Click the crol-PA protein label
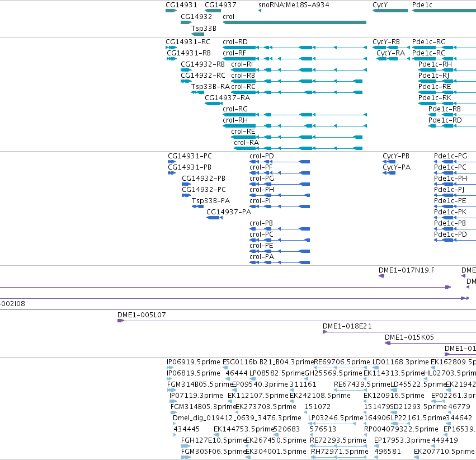The height and width of the screenshot is (460, 476). point(261,256)
